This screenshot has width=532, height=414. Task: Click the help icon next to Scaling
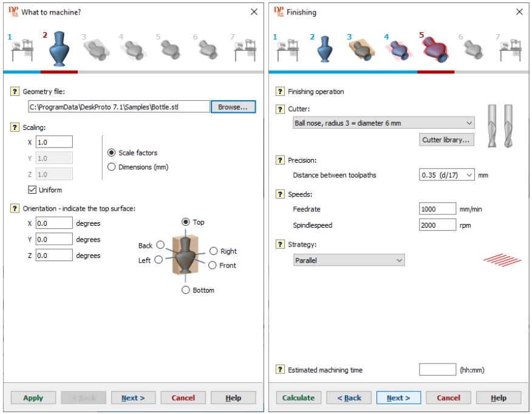15,127
